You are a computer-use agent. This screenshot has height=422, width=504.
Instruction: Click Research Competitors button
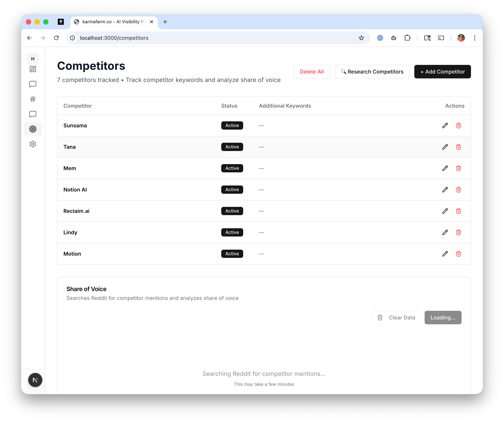pyautogui.click(x=372, y=72)
